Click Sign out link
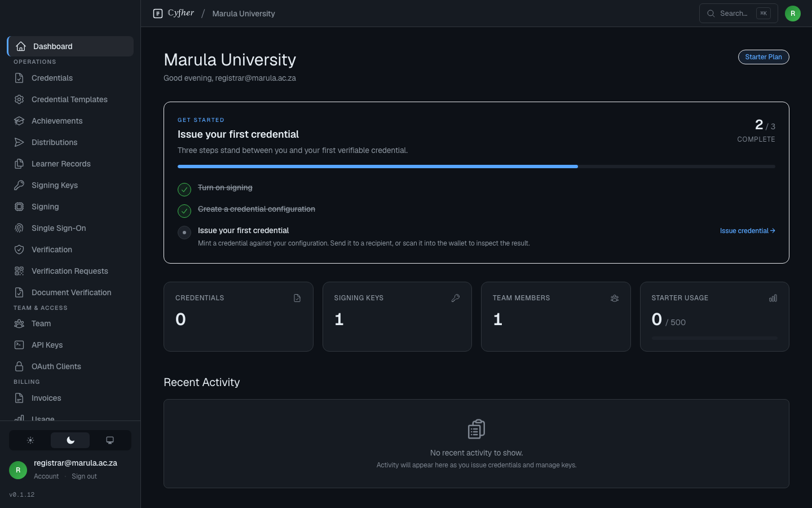Screen dimensions: 812x508 (x=84, y=476)
